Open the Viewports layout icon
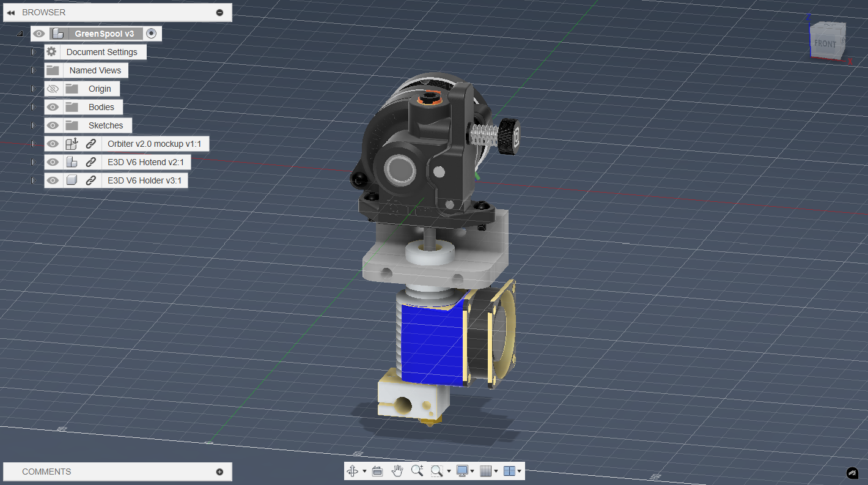Image resolution: width=868 pixels, height=485 pixels. point(509,471)
